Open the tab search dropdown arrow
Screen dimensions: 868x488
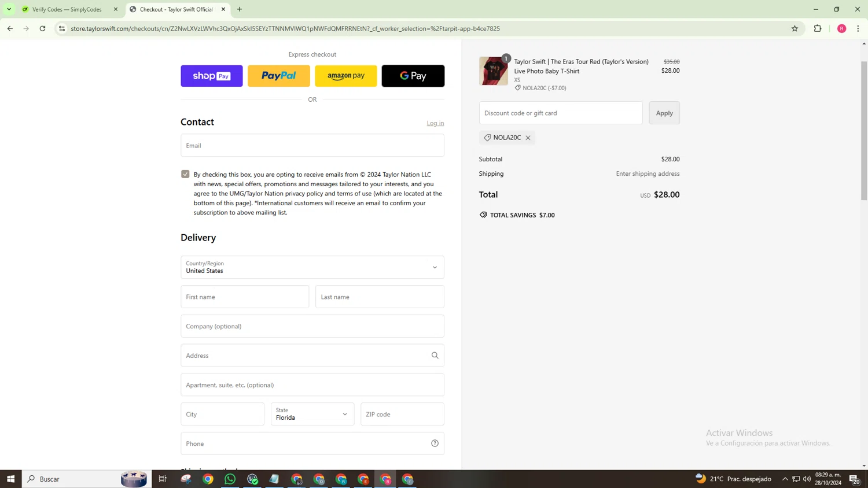[x=9, y=9]
